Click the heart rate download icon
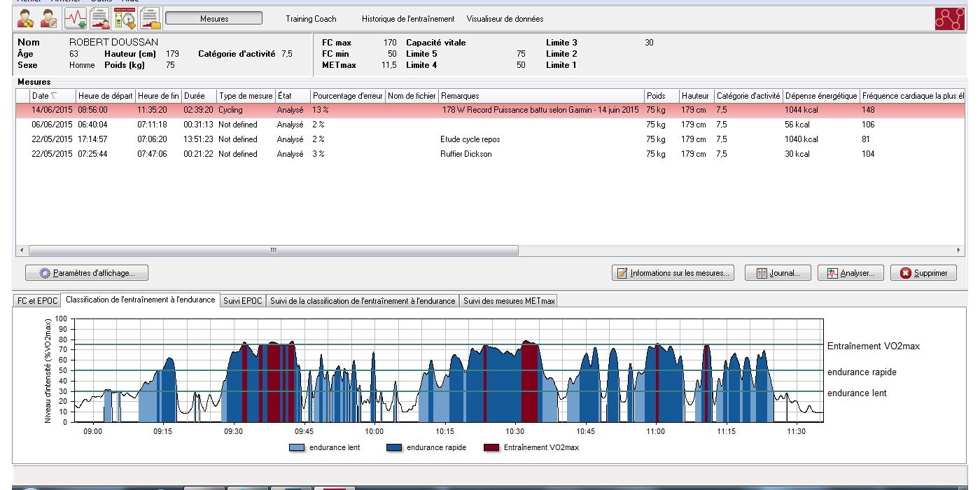 pos(76,18)
